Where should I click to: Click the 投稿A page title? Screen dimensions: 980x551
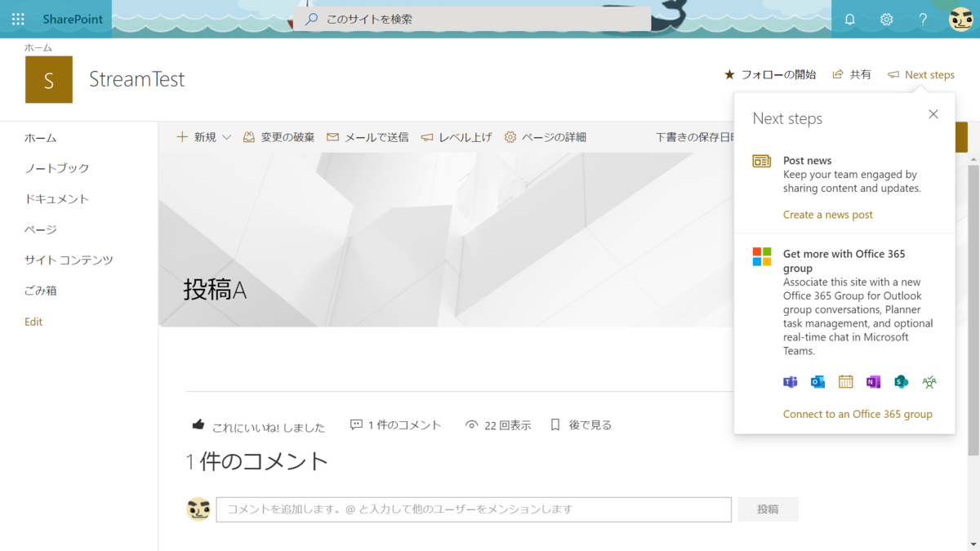[x=215, y=290]
